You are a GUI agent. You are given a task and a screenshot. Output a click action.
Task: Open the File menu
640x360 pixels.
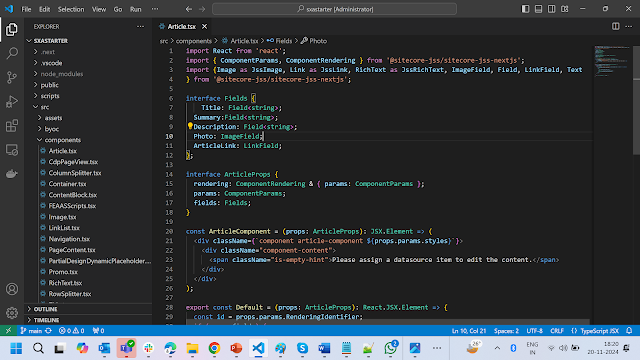(x=27, y=9)
